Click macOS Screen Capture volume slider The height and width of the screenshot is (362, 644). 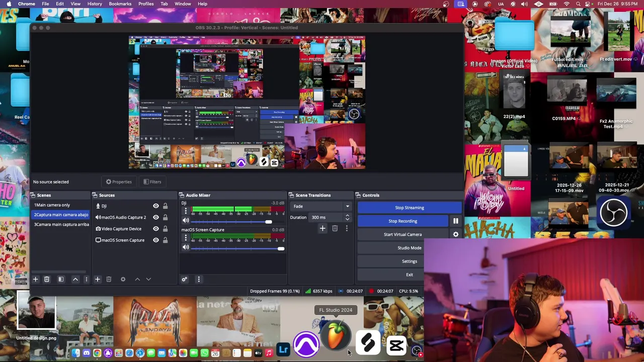pyautogui.click(x=281, y=248)
